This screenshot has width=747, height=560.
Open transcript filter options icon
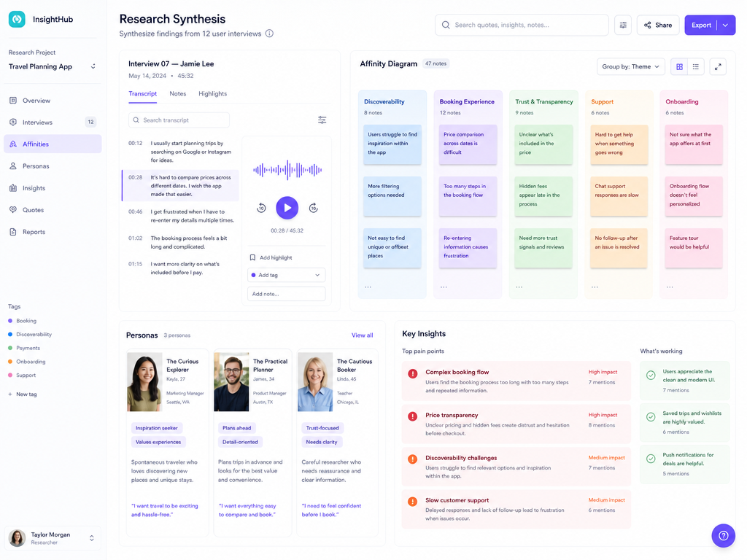coord(322,120)
